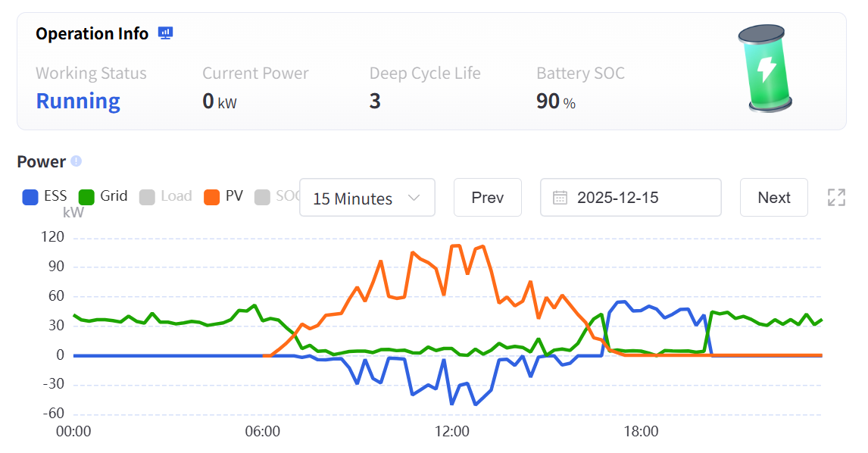
Task: Click the 12:00 time axis label
Action: coord(451,433)
